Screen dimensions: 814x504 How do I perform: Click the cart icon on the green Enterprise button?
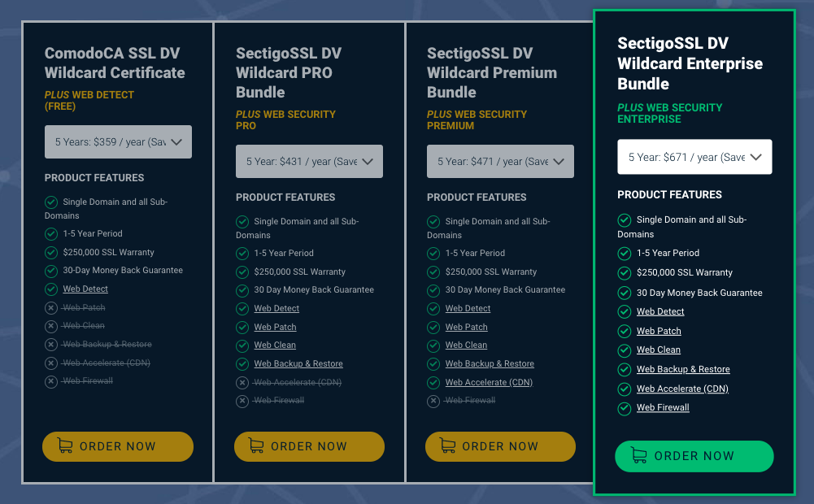(640, 456)
